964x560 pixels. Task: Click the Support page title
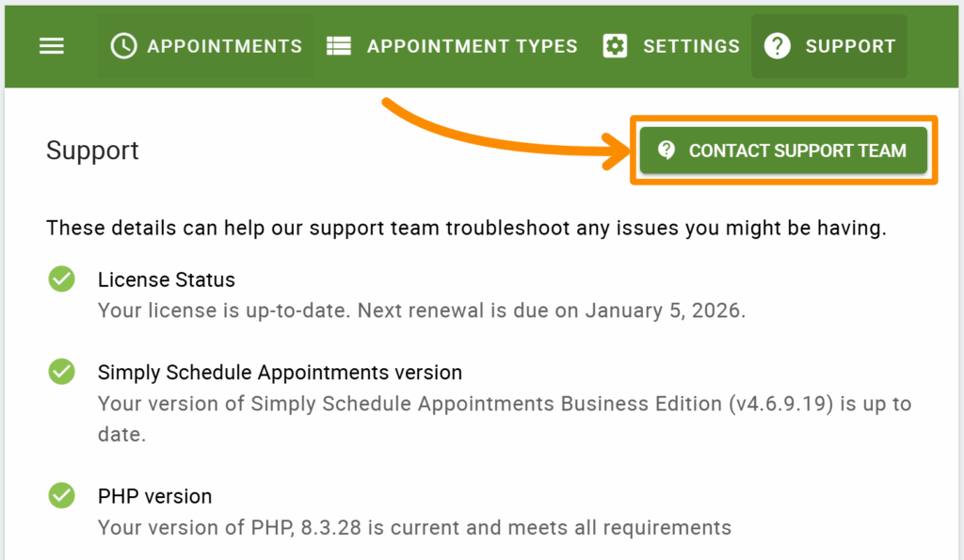point(92,151)
